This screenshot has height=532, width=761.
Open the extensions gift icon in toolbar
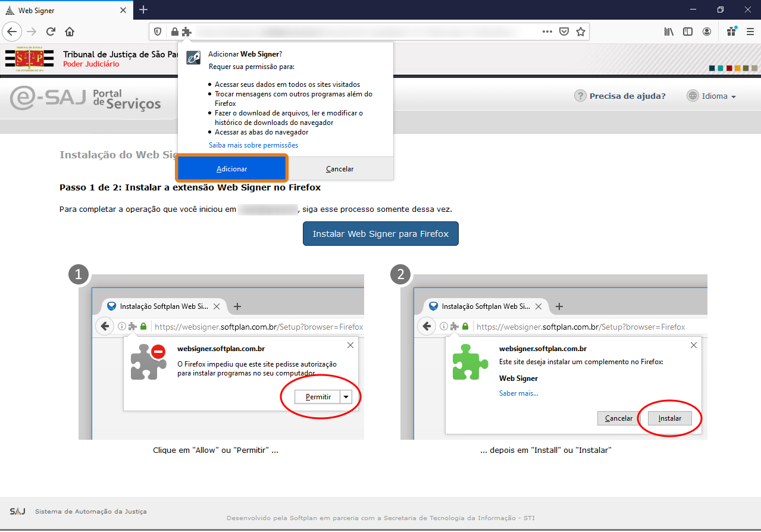pos(731,32)
